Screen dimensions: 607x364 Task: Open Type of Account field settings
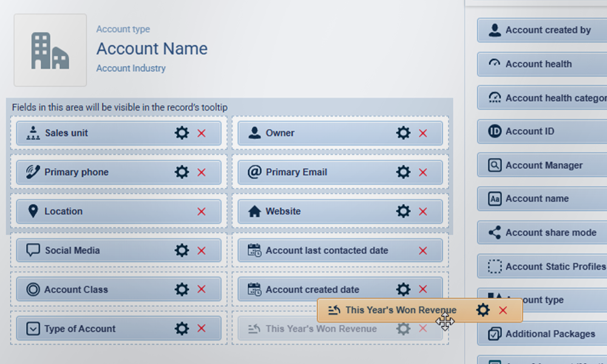(181, 329)
